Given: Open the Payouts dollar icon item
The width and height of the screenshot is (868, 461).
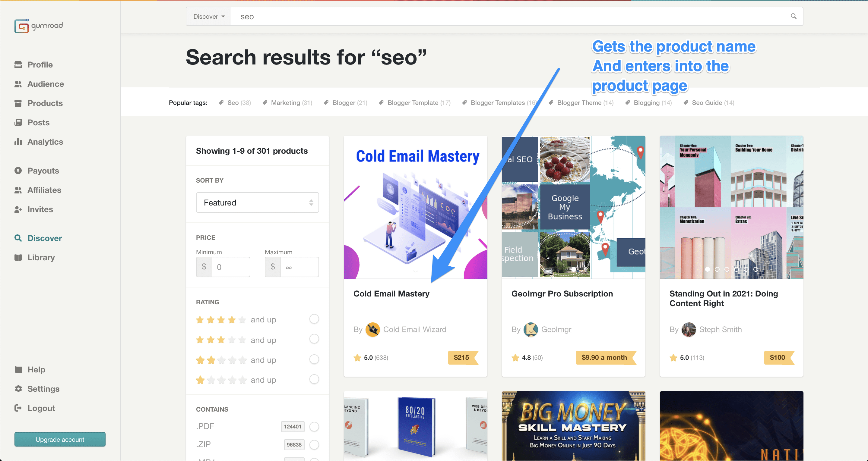Looking at the screenshot, I should pos(37,171).
